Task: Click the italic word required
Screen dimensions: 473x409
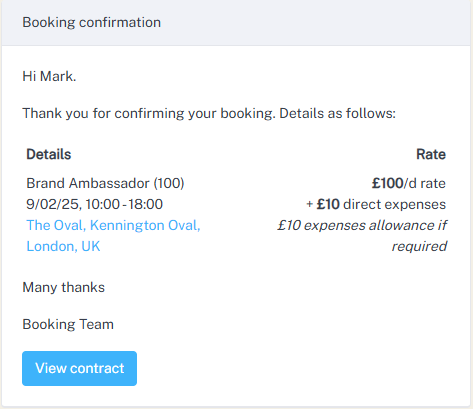Action: 419,247
